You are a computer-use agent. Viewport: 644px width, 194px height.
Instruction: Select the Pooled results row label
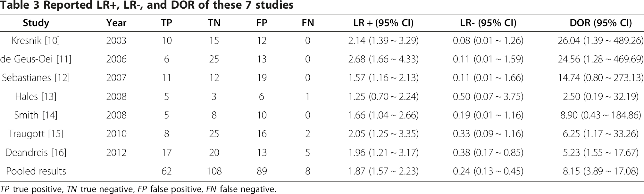(36, 171)
